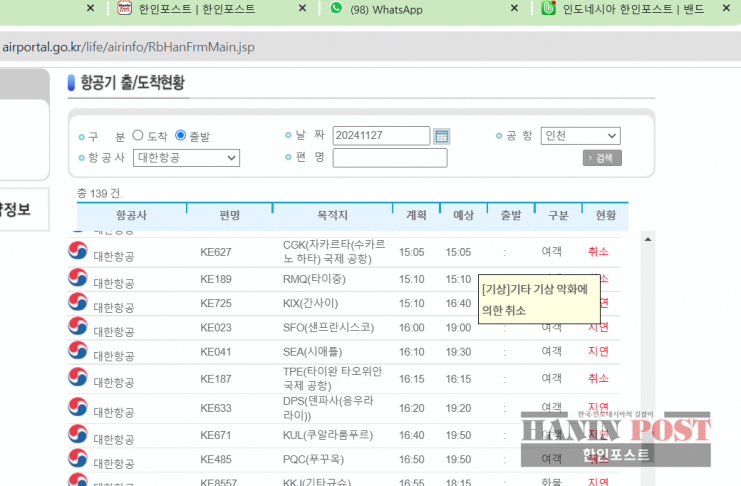The width and height of the screenshot is (741, 486).
Task: Click the 지연 status for the KE041 flight
Action: click(598, 352)
